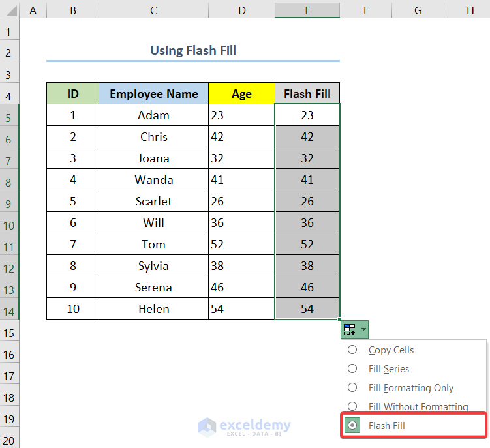Click Will's Flash Fill cell showing 36
This screenshot has height=448, width=490.
(x=307, y=222)
